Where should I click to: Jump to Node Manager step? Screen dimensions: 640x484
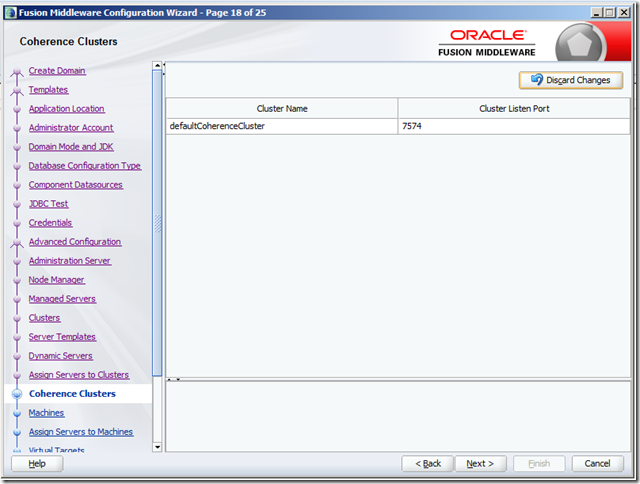tap(56, 280)
